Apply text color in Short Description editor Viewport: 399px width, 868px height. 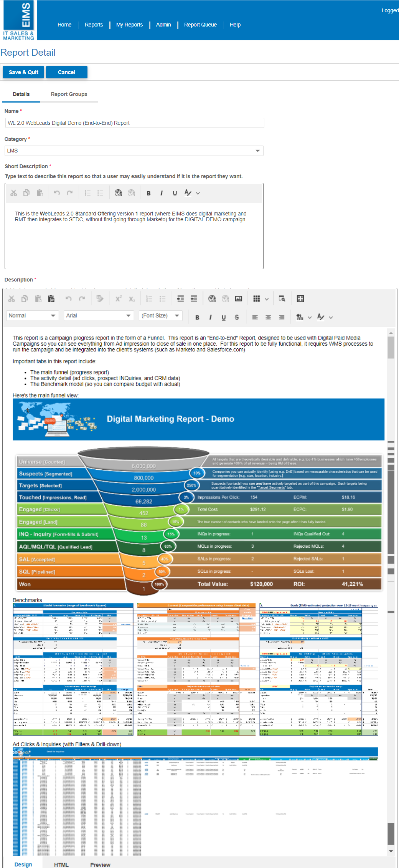click(188, 193)
